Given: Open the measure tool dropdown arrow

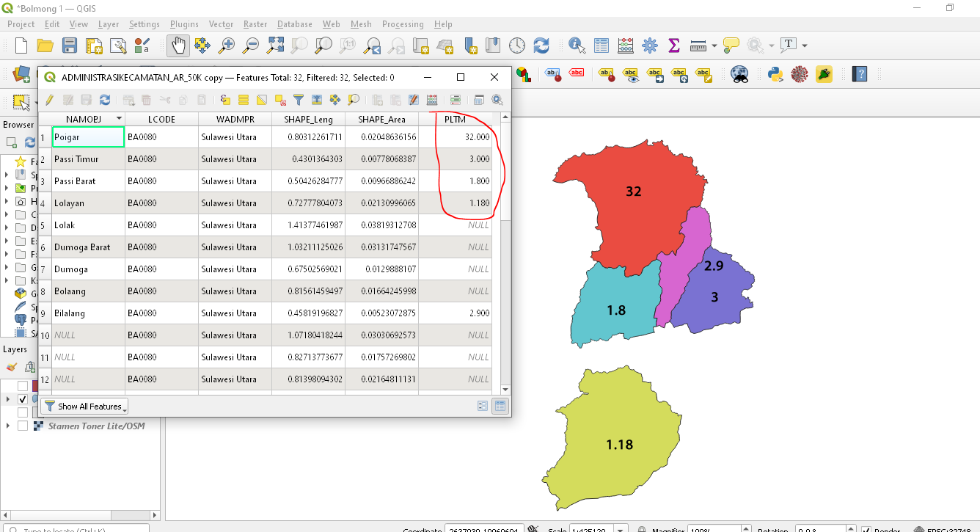Looking at the screenshot, I should [714, 45].
